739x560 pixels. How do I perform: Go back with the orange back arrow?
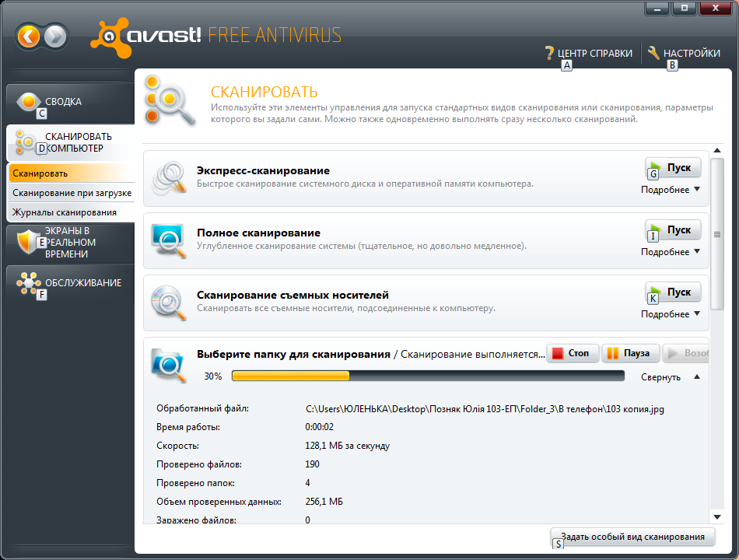[28, 37]
